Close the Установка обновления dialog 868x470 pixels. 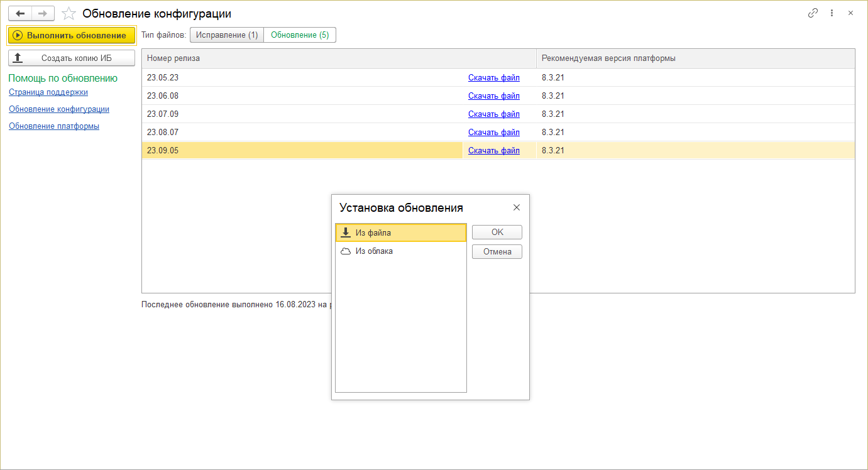517,207
